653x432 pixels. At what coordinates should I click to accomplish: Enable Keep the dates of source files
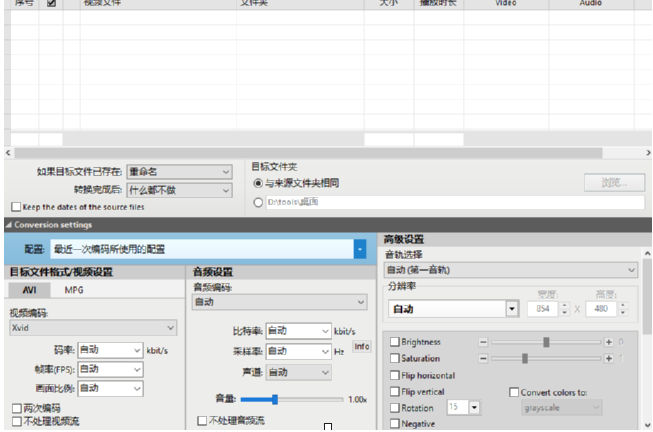pyautogui.click(x=16, y=207)
